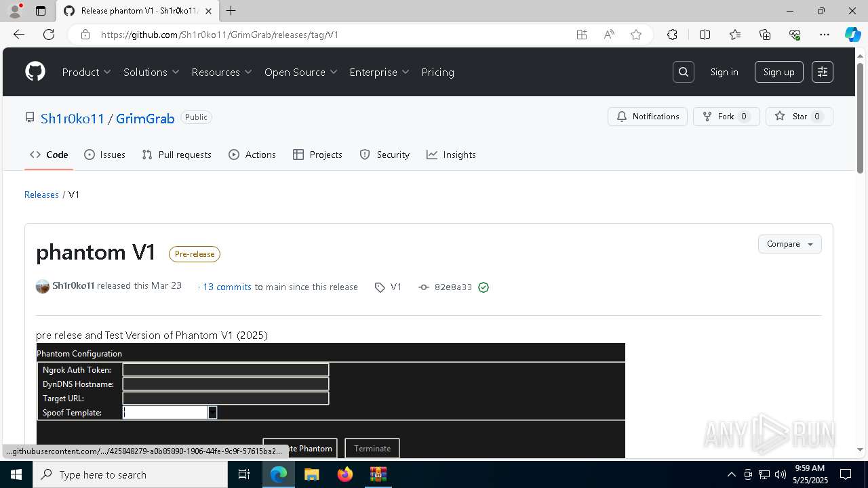Expand the Product menu

tap(87, 72)
